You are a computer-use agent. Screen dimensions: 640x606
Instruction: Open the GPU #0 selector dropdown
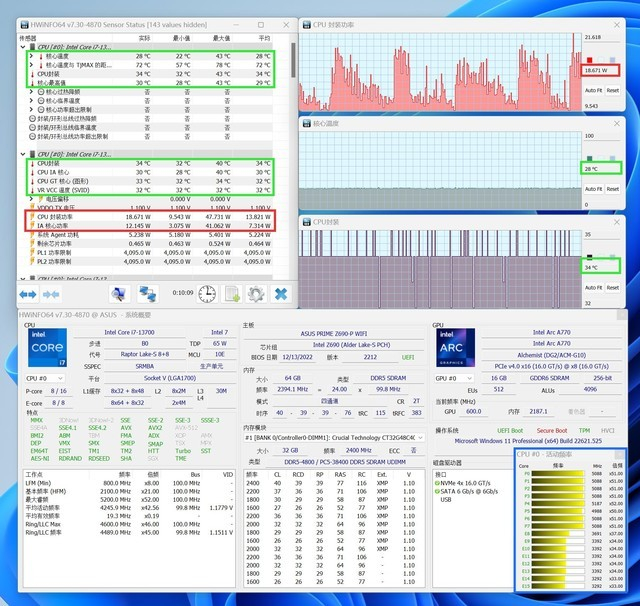coord(454,378)
